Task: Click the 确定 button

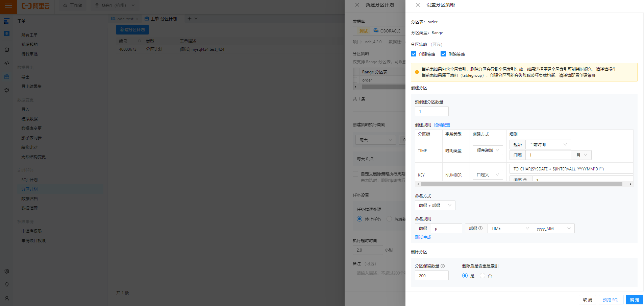Action: tap(635, 300)
